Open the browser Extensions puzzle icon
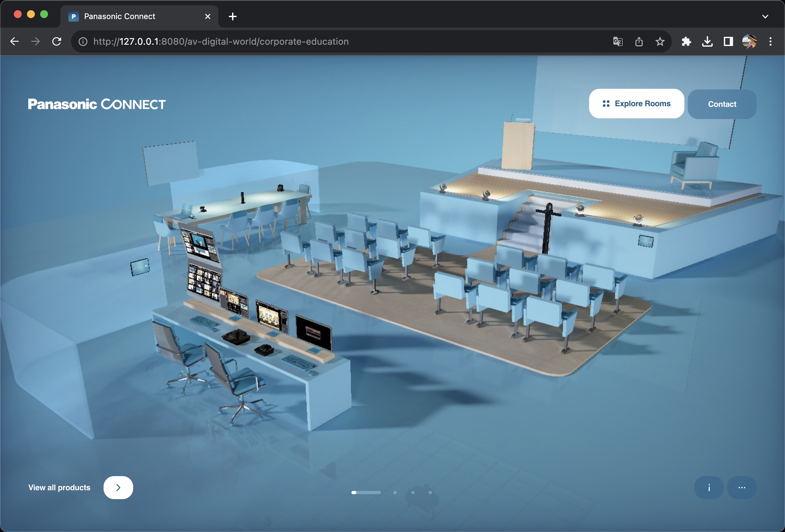Screen dimensions: 785x532 tap(686, 41)
